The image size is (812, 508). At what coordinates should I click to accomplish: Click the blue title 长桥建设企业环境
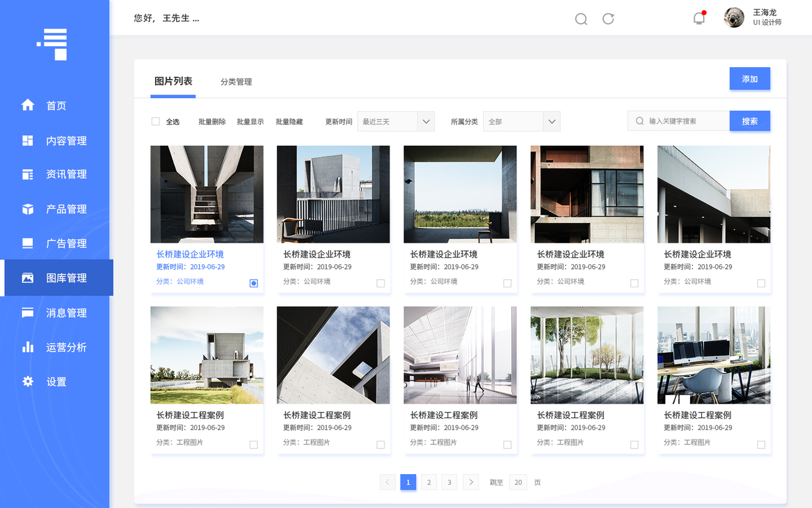point(190,254)
